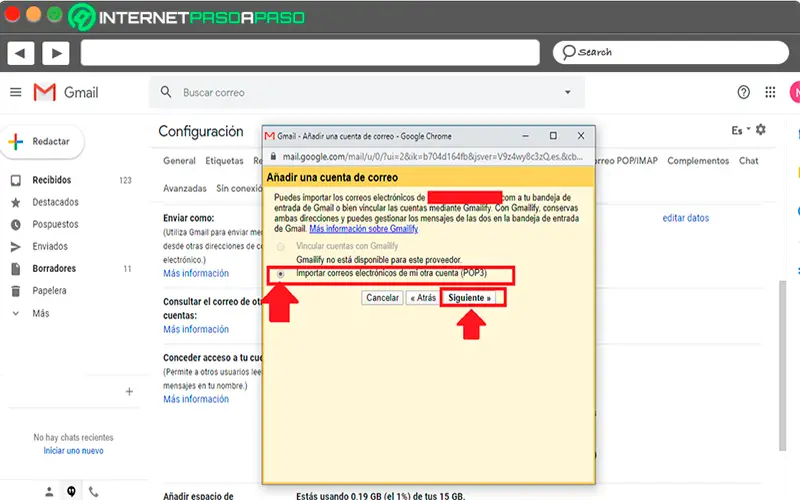
Task: Click the green macOS maximize button
Action: [x=55, y=14]
